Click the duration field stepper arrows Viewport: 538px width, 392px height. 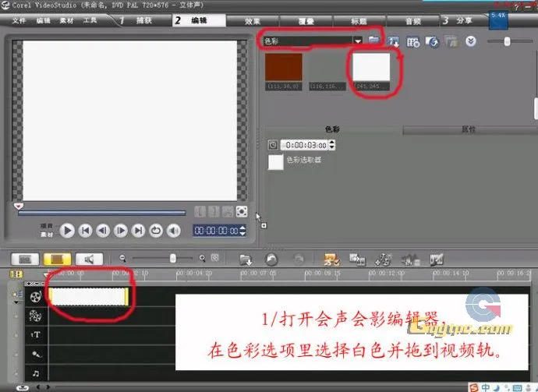[332, 145]
